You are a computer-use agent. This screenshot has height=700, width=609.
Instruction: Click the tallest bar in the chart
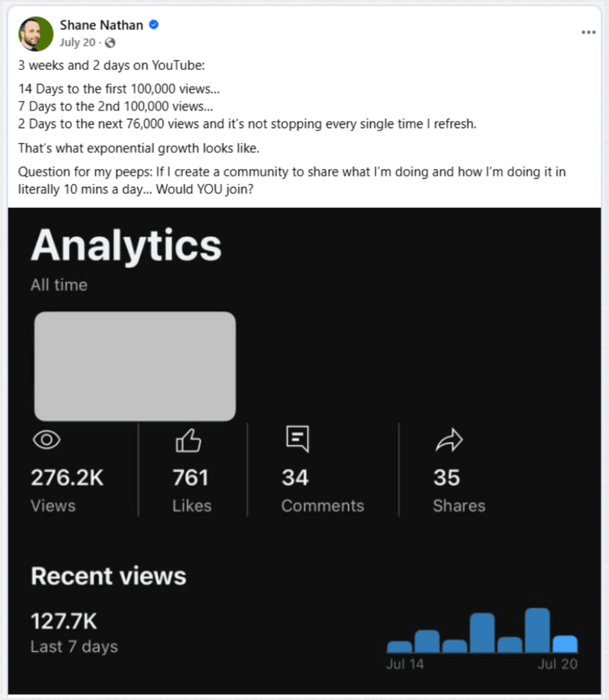[537, 631]
